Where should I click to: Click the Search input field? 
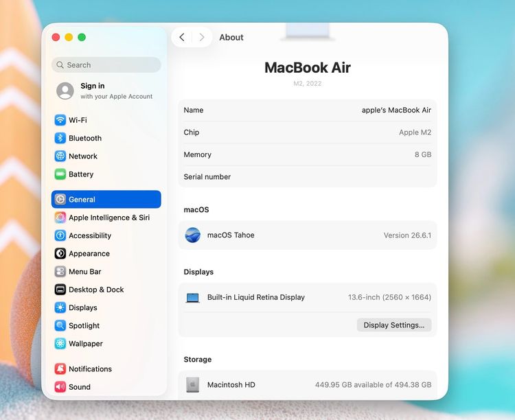click(106, 65)
